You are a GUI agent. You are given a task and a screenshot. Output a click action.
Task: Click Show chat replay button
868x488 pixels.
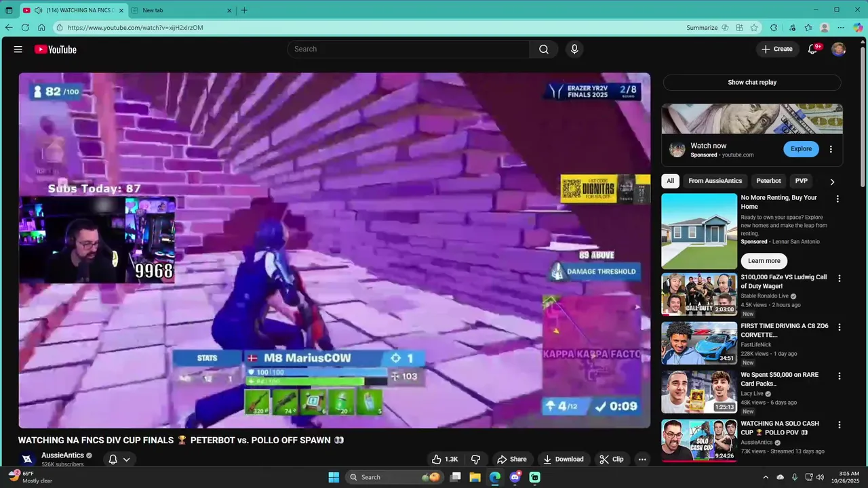pyautogui.click(x=752, y=83)
